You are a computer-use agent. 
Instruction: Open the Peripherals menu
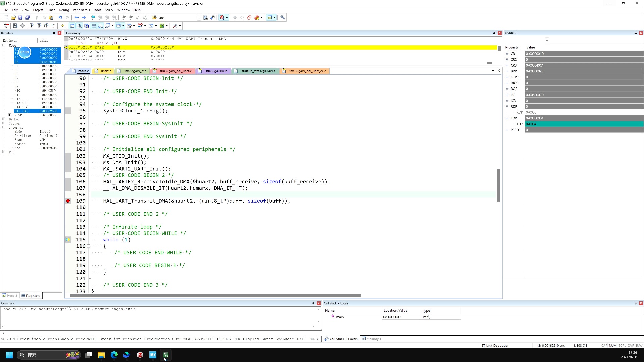tap(81, 10)
